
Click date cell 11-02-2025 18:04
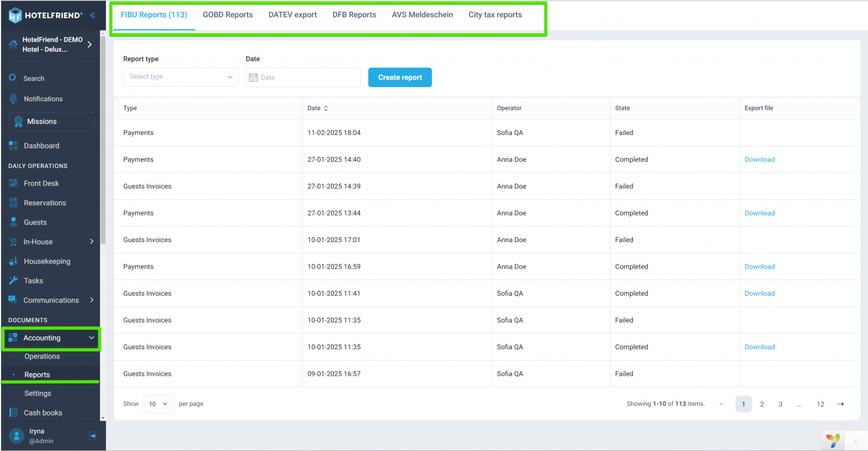(x=334, y=132)
